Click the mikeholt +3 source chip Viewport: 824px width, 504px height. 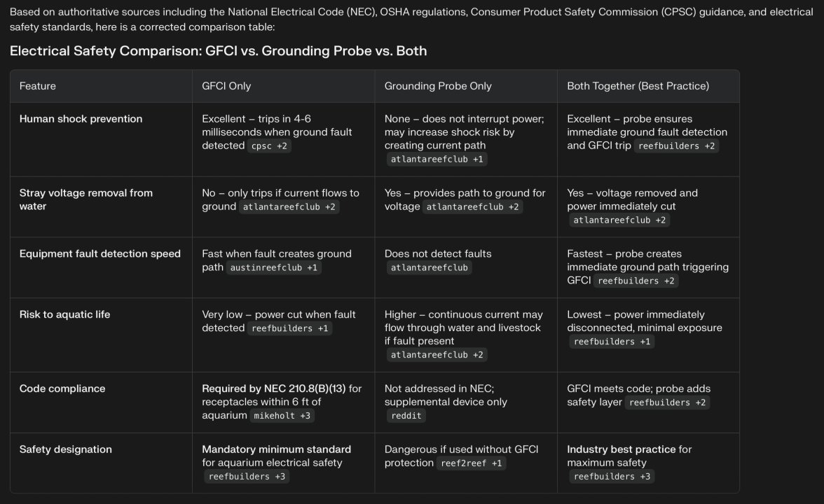(284, 415)
